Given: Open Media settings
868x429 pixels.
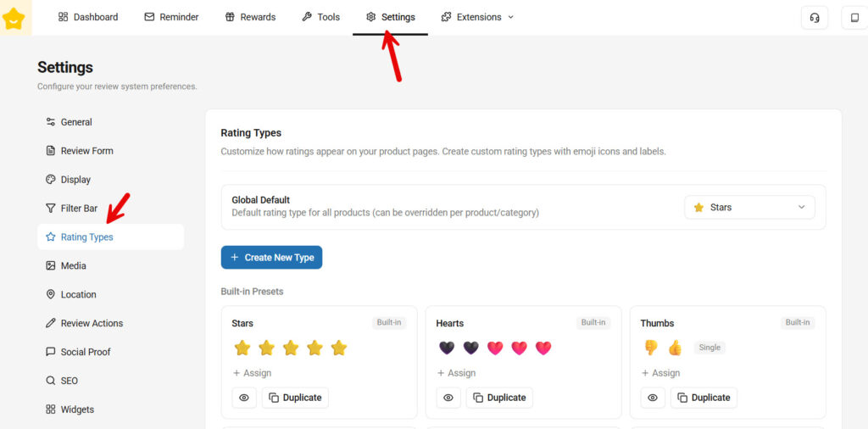Looking at the screenshot, I should tap(111, 265).
